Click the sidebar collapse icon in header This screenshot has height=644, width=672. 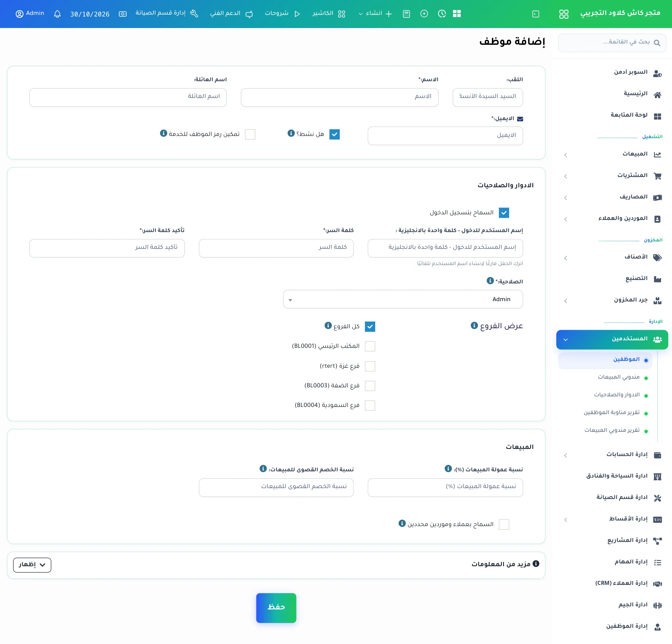(x=535, y=14)
